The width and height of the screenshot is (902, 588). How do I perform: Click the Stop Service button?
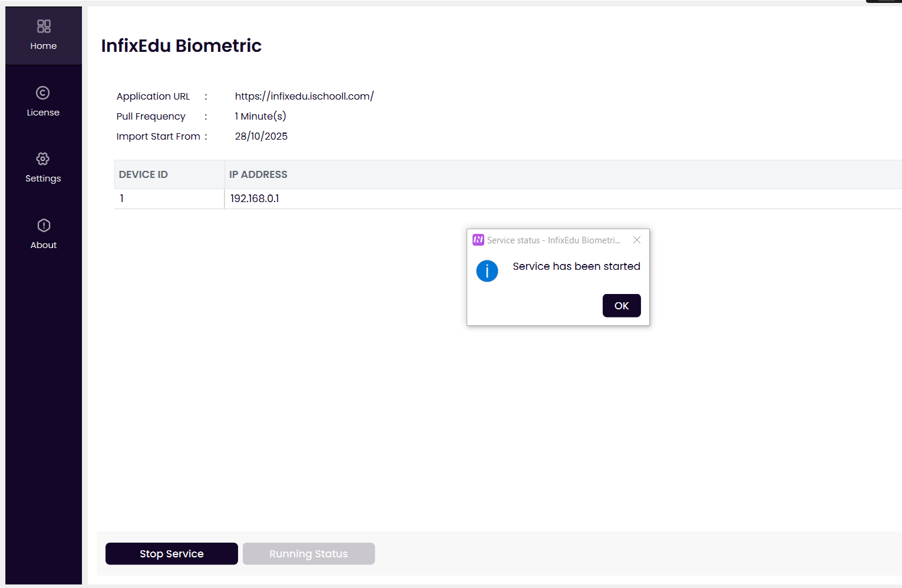[171, 554]
